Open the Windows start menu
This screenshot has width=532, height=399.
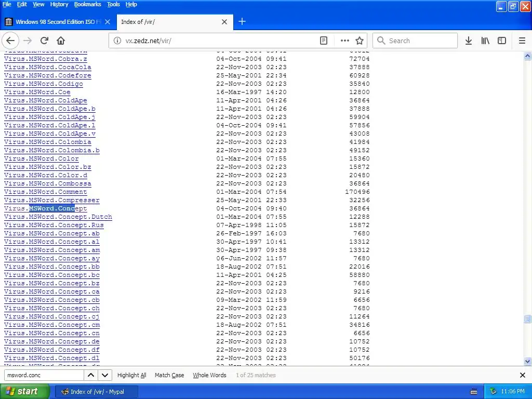click(x=25, y=392)
